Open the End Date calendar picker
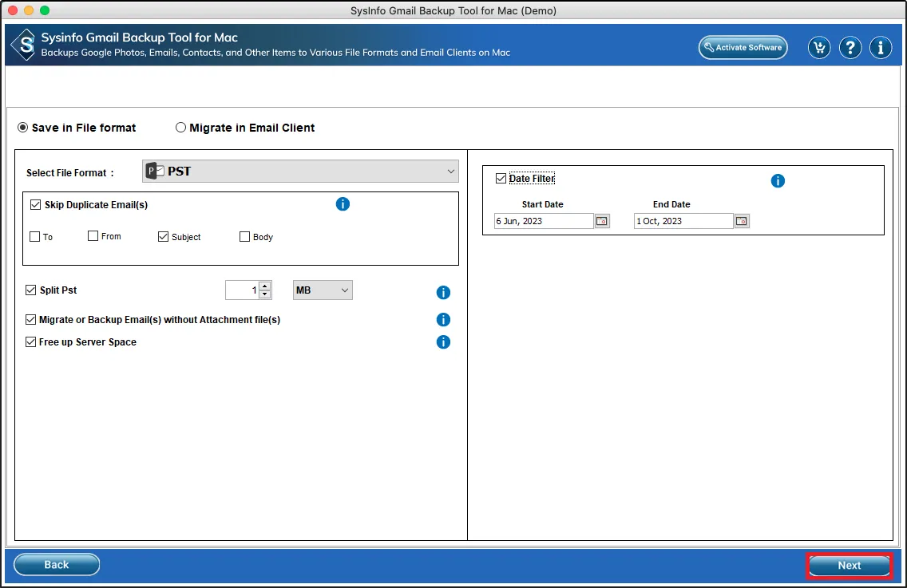Screen dimensions: 907x588 click(x=742, y=221)
